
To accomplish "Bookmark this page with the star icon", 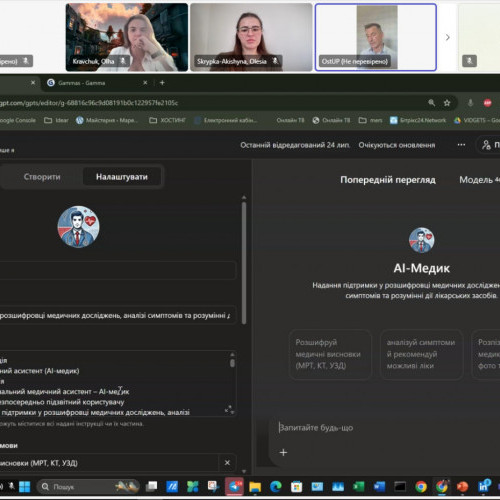I will click(447, 103).
